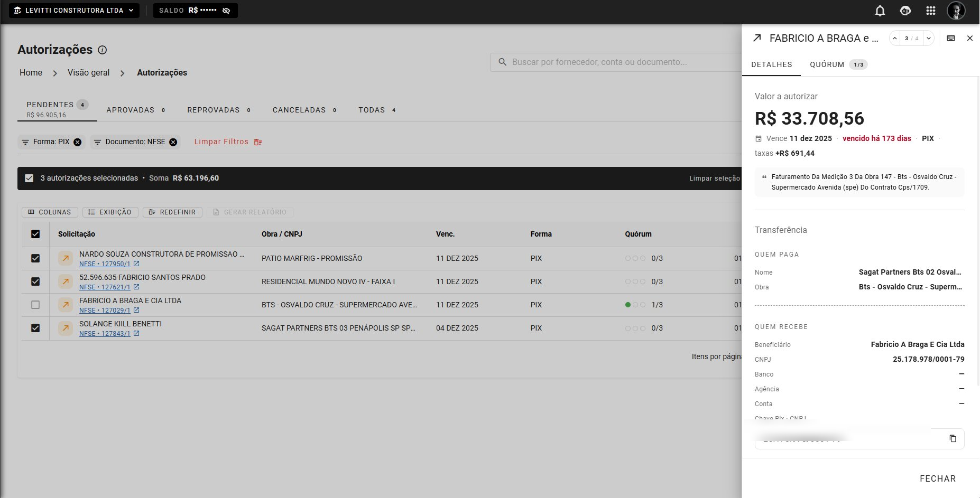980x498 pixels.
Task: Go to previous authorization with up chevron
Action: (x=894, y=38)
